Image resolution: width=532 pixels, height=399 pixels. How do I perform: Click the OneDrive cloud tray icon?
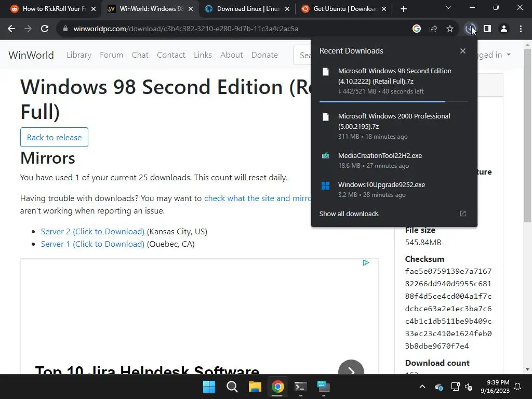[438, 387]
